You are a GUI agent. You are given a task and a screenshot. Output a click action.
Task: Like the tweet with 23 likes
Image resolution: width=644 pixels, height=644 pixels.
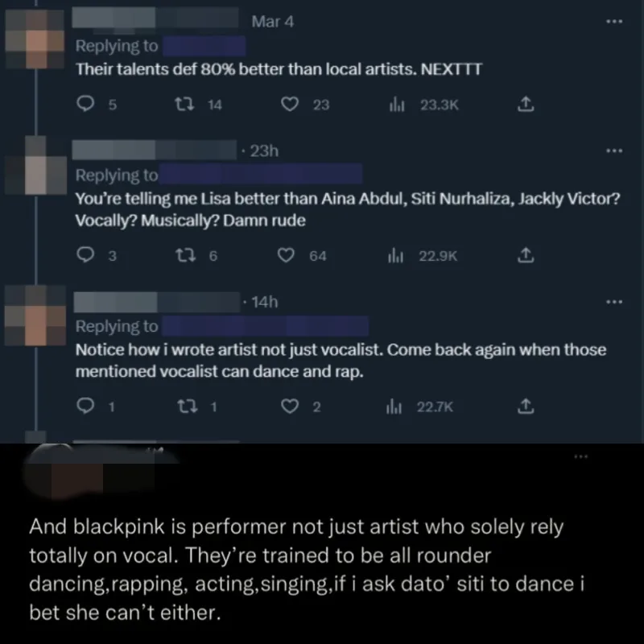pos(294,104)
